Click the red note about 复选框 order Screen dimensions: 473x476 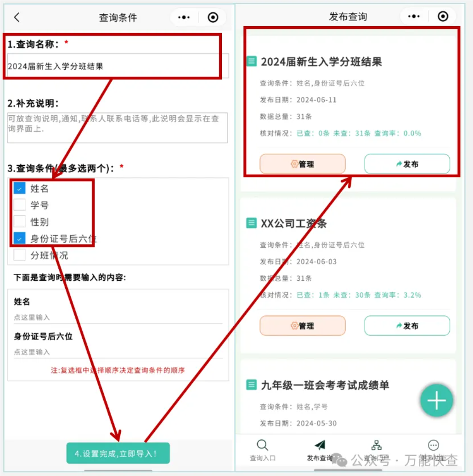click(118, 370)
